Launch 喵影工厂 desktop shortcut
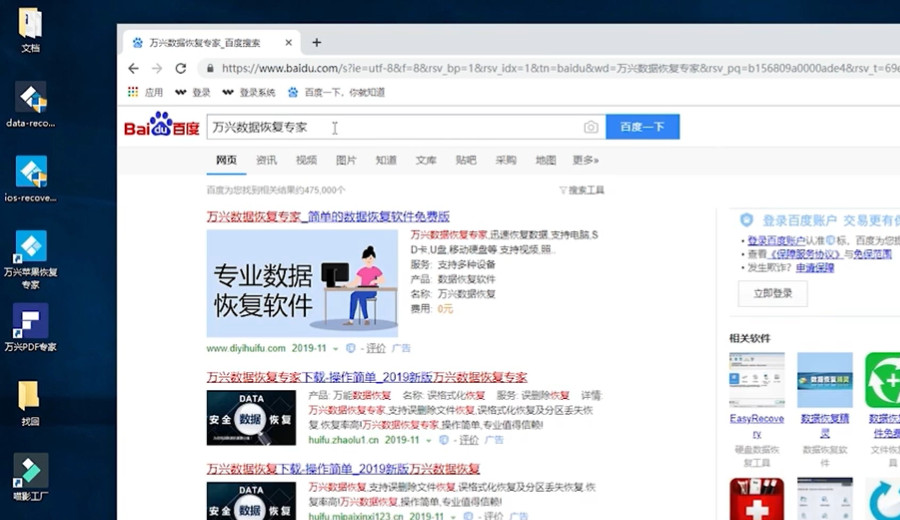The height and width of the screenshot is (520, 900). coord(30,478)
